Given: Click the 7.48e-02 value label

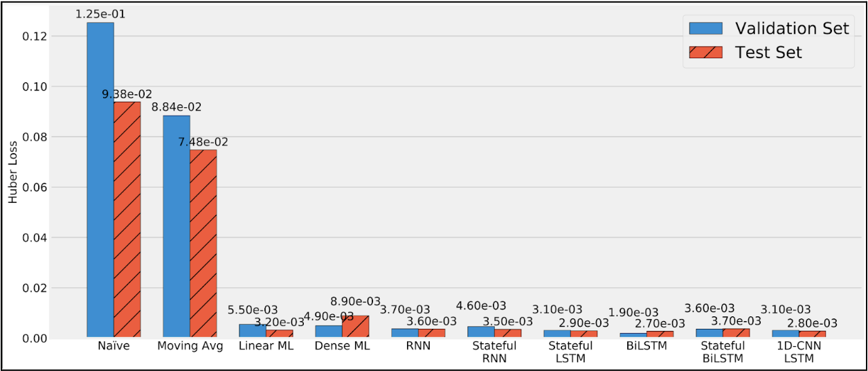Looking at the screenshot, I should (x=203, y=142).
